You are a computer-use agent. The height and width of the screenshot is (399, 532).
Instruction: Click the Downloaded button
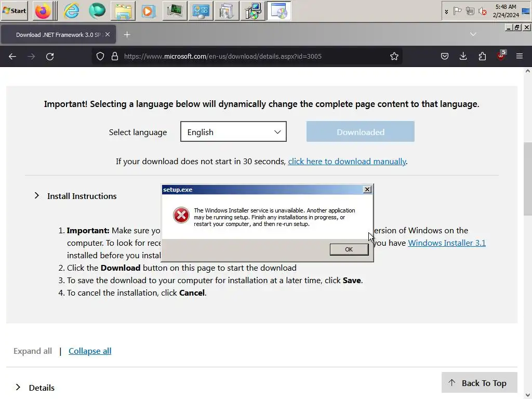[x=361, y=131]
